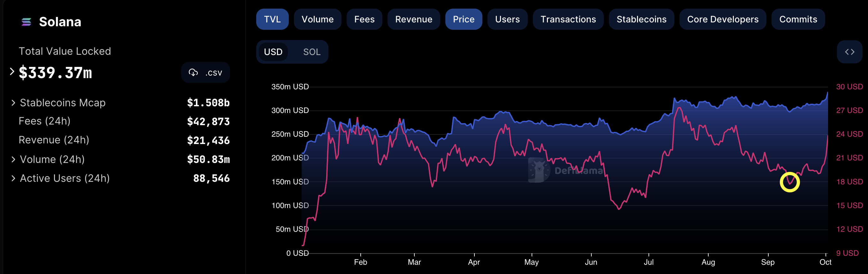The width and height of the screenshot is (868, 274).
Task: Show Core Developers on the chart
Action: [722, 19]
